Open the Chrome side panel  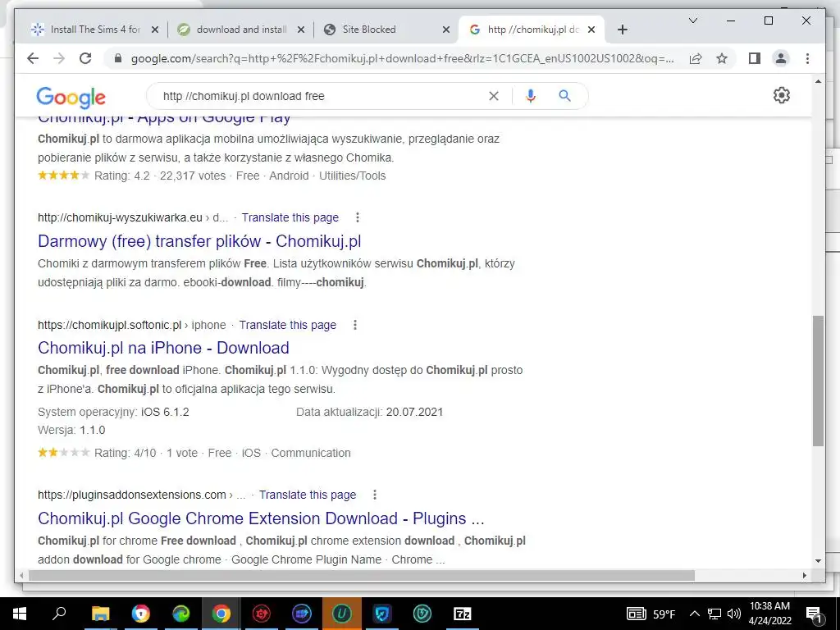755,58
